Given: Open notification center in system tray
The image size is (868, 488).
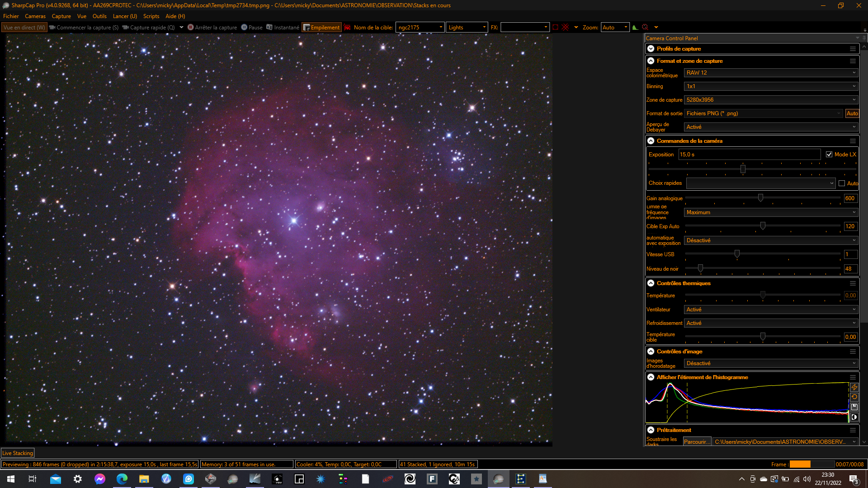Looking at the screenshot, I should (854, 479).
